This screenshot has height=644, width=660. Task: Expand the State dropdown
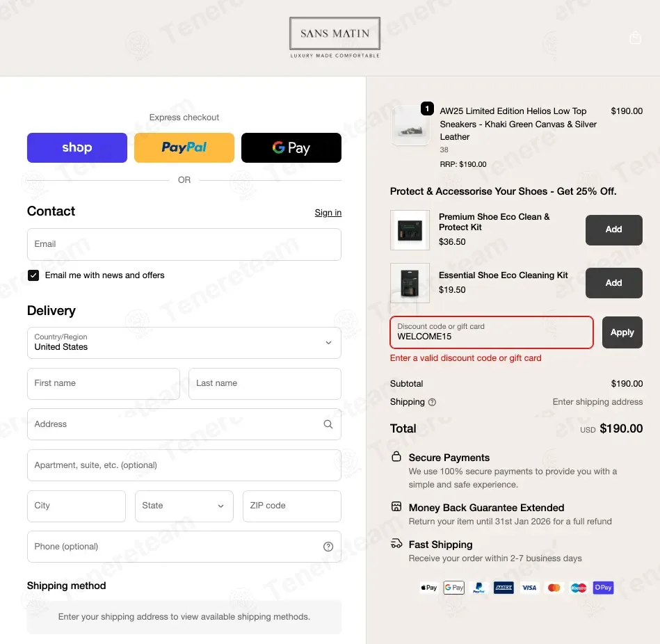(184, 506)
